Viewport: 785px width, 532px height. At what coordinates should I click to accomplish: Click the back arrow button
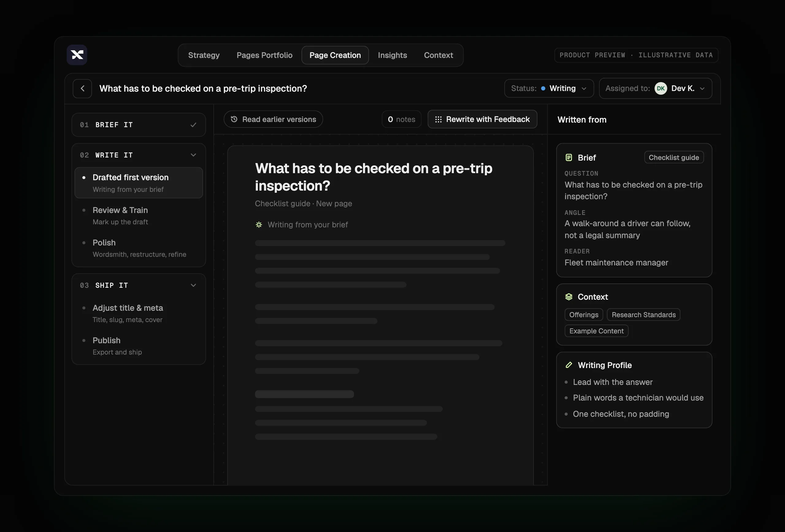click(x=82, y=89)
